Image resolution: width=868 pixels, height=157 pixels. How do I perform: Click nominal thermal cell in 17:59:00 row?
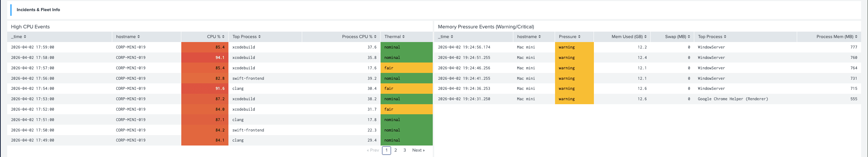(x=406, y=47)
